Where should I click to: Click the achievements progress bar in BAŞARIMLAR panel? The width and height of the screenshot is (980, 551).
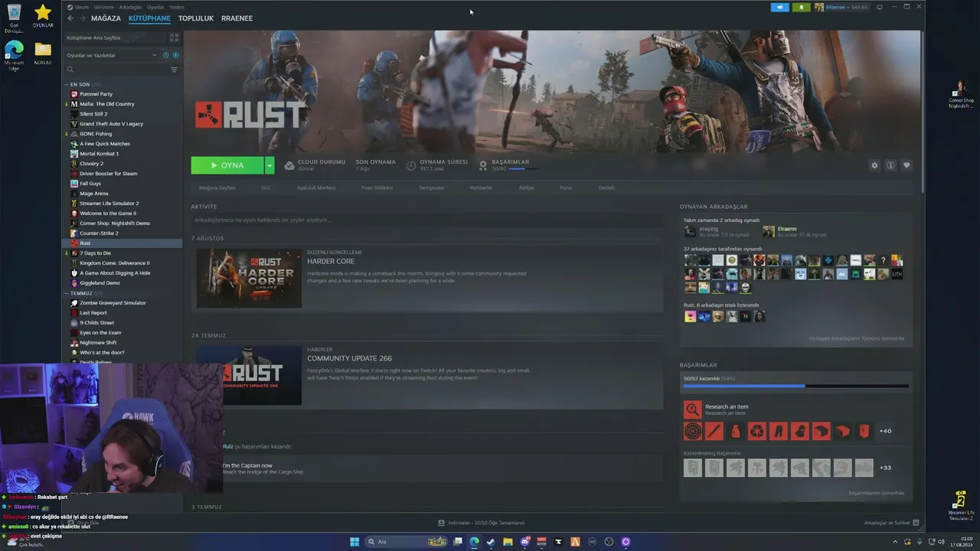coord(796,386)
